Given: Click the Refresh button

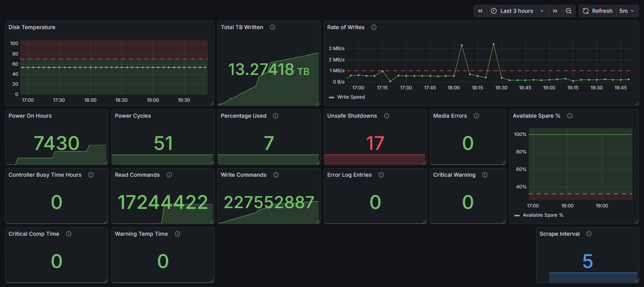Looking at the screenshot, I should pos(597,11).
